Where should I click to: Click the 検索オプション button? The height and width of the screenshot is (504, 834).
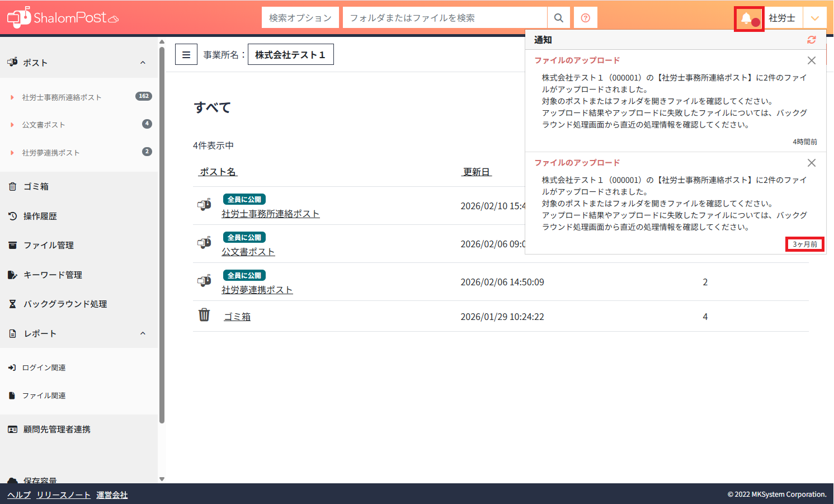[x=300, y=18]
